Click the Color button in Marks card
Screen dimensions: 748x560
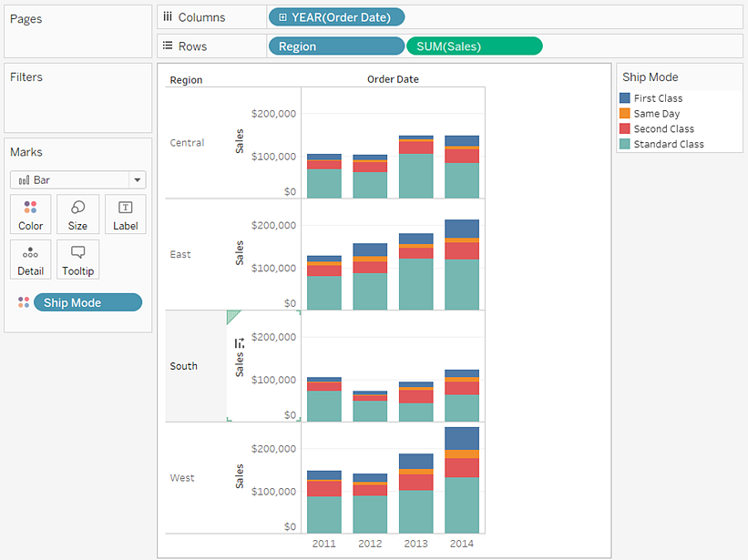(31, 214)
